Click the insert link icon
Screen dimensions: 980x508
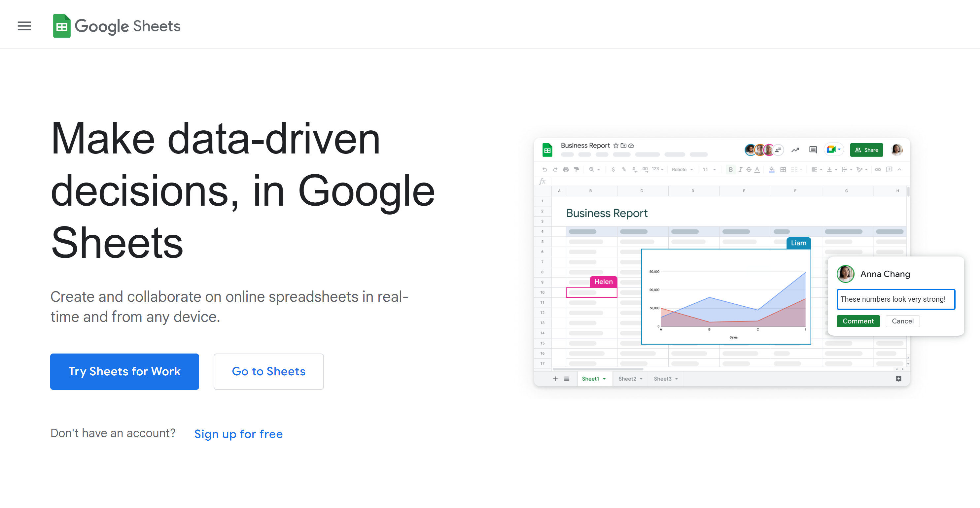tap(878, 170)
